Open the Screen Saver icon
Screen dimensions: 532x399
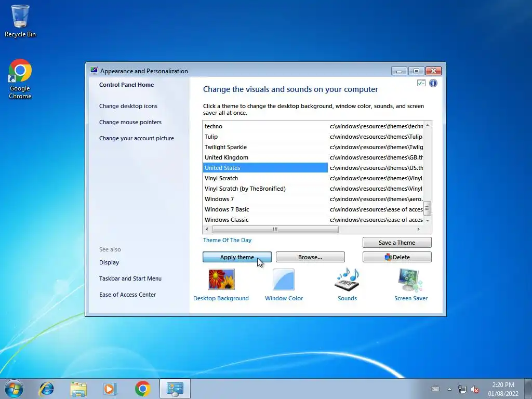410,280
